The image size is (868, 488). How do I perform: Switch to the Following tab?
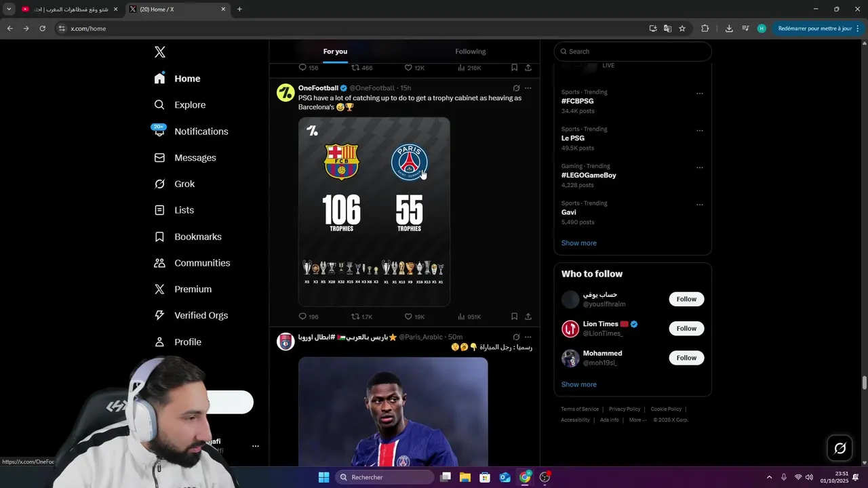[471, 52]
